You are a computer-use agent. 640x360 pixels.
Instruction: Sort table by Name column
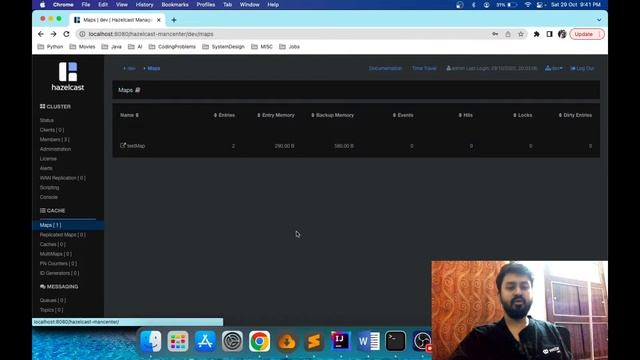(x=129, y=115)
